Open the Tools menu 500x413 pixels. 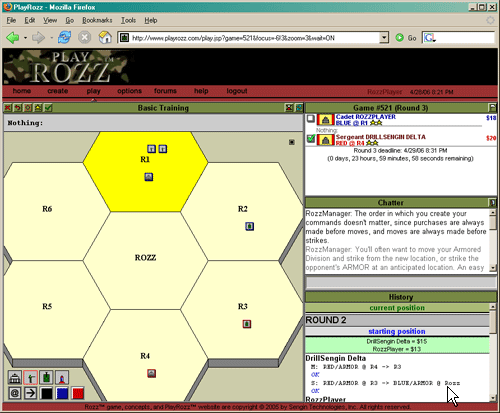128,20
